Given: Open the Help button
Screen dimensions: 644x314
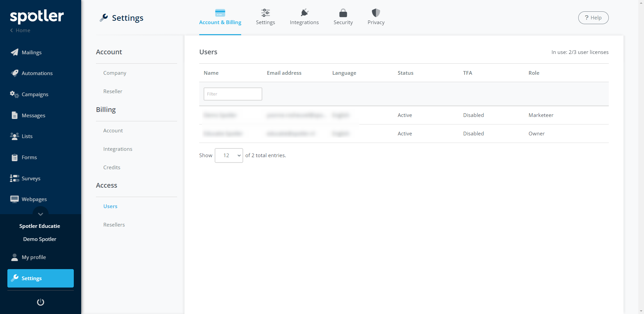Looking at the screenshot, I should click(x=593, y=18).
